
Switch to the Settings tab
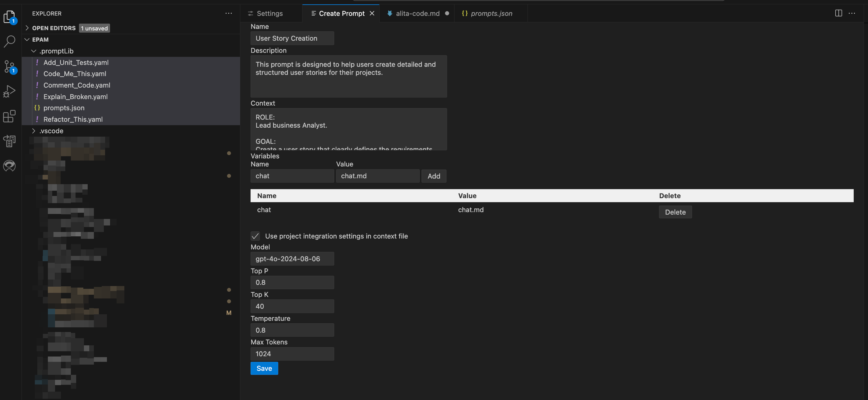coord(270,13)
